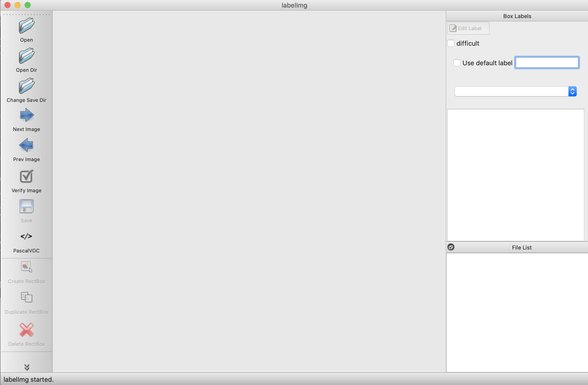Float the File List dock panel
This screenshot has height=385, width=588.
(x=451, y=247)
